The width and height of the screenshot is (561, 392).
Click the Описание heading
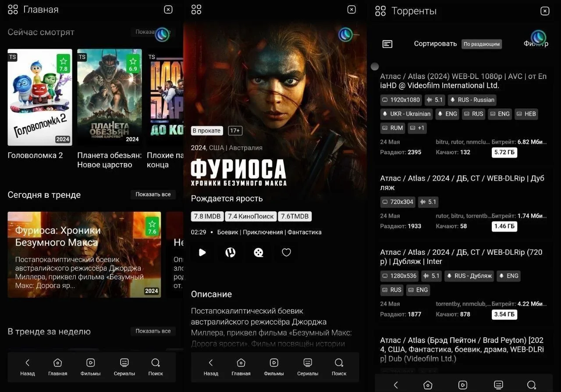point(211,294)
